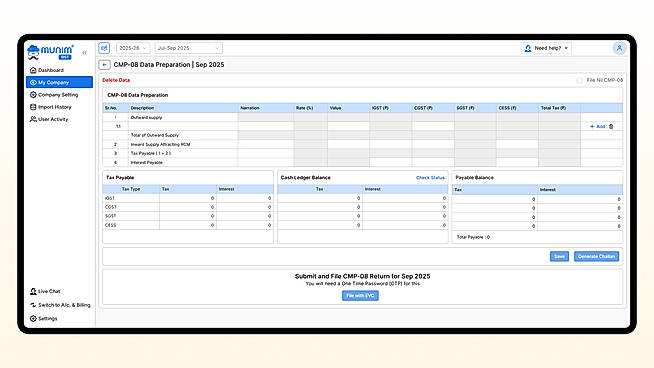Click CESS row in Tax Payable table
This screenshot has width=654, height=368.
(188, 225)
